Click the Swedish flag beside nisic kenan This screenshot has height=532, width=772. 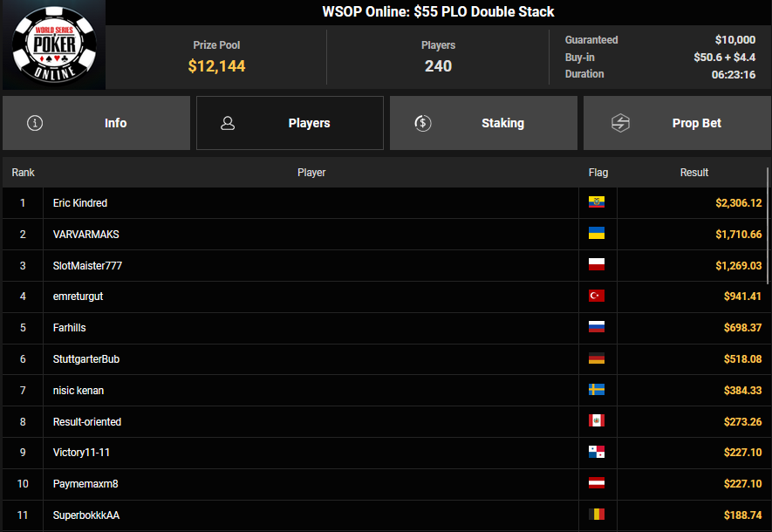[597, 390]
